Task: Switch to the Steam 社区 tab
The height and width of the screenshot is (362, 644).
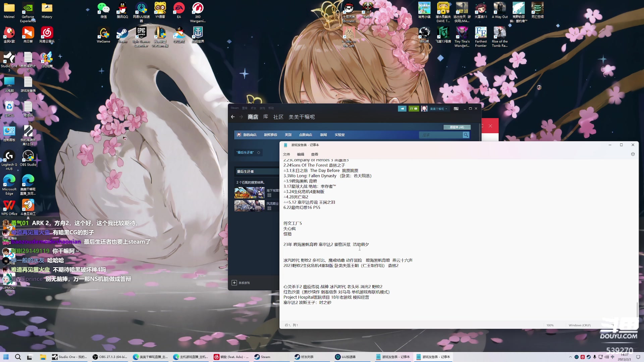Action: tap(278, 117)
